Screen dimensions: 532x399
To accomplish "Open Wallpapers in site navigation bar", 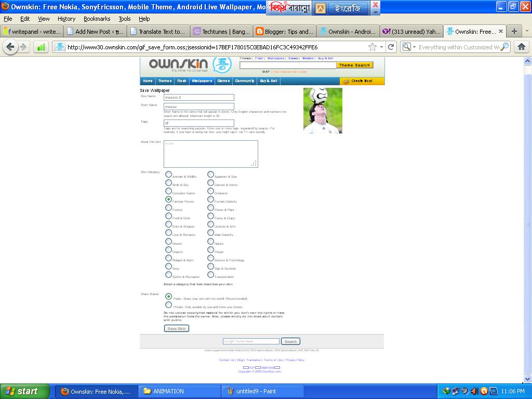I will pyautogui.click(x=202, y=81).
